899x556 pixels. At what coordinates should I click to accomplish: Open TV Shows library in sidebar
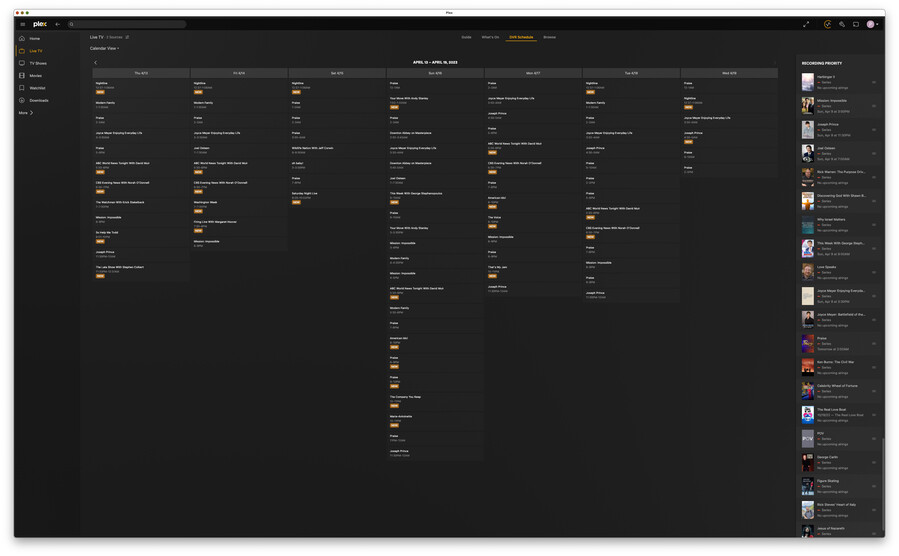[38, 63]
